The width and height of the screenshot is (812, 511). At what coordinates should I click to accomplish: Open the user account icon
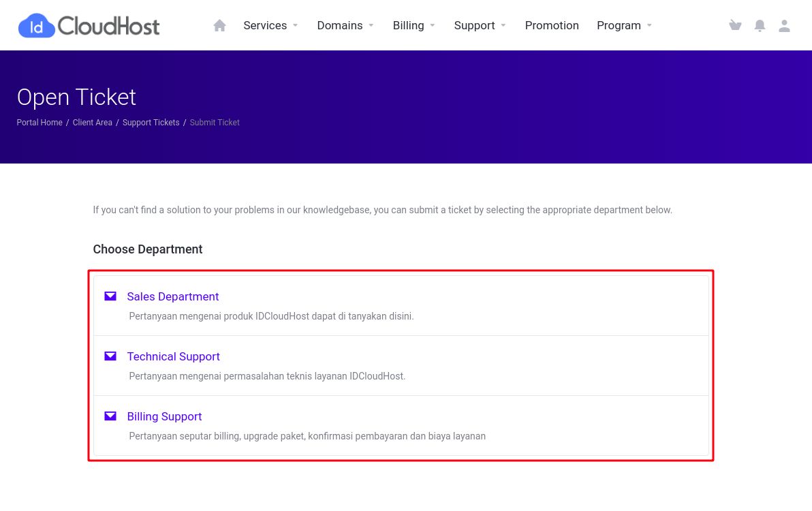[784, 25]
